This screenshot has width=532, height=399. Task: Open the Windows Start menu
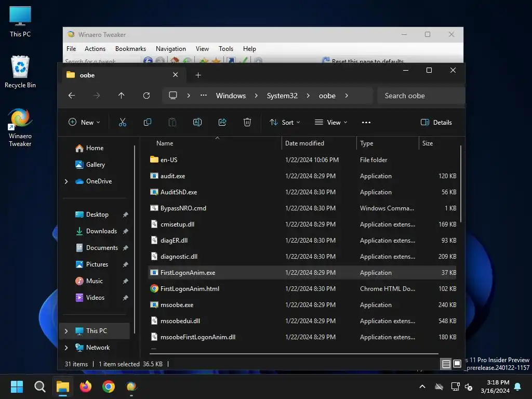tap(17, 387)
